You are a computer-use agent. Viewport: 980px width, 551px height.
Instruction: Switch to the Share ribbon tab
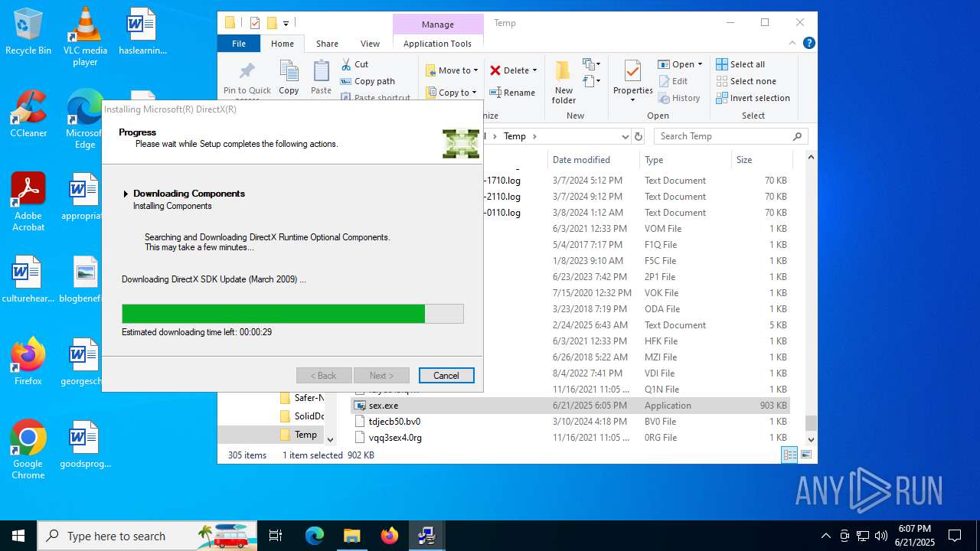click(x=327, y=44)
